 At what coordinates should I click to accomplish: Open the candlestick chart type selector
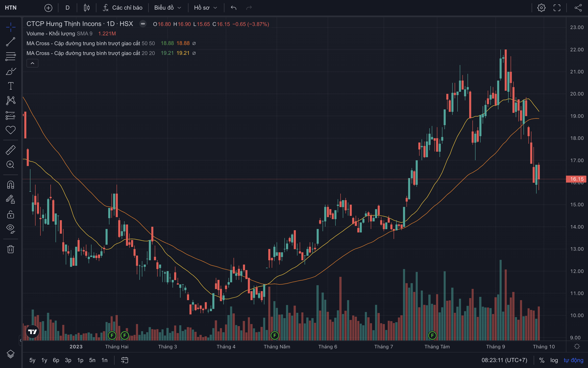(x=87, y=8)
